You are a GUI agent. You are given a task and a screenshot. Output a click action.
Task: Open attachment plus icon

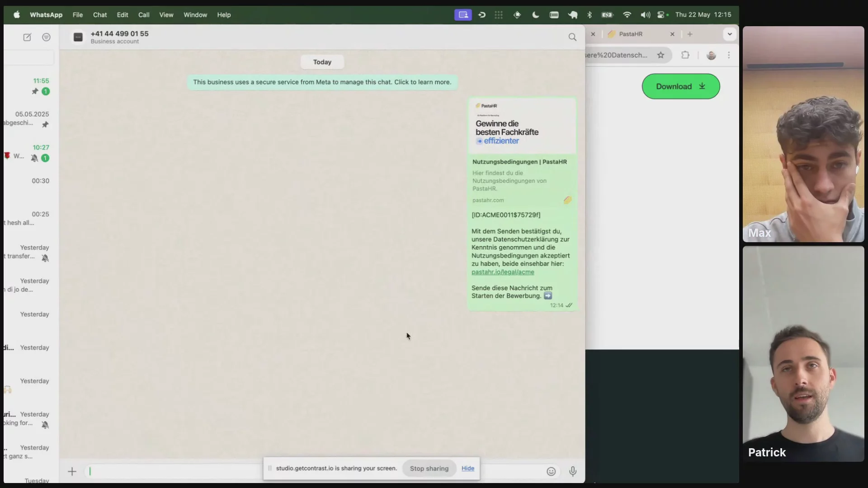click(72, 471)
